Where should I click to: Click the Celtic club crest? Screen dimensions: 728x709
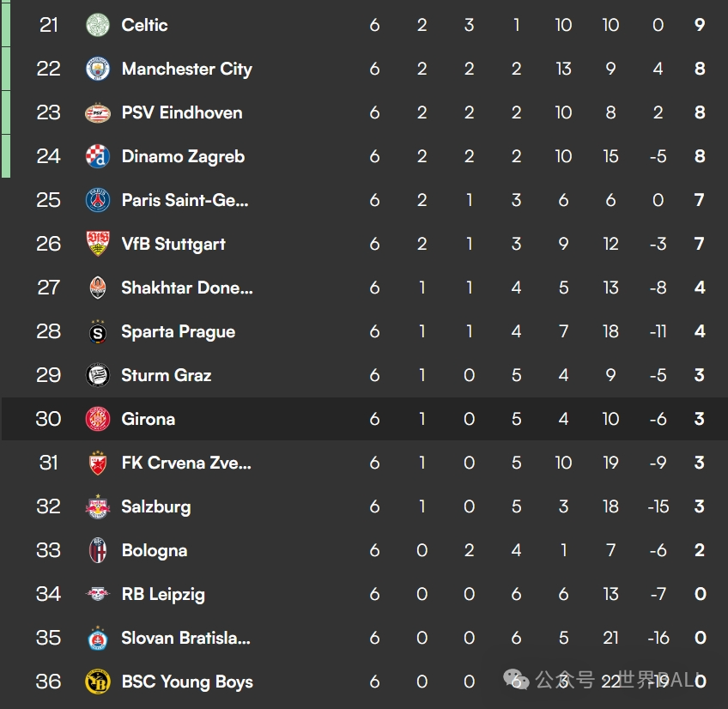point(98,25)
